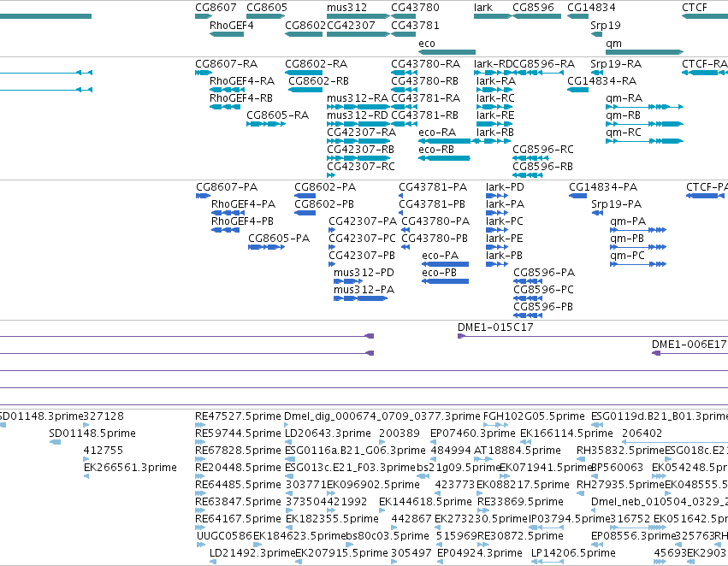Click the CG8605-RA transcript label

277,115
